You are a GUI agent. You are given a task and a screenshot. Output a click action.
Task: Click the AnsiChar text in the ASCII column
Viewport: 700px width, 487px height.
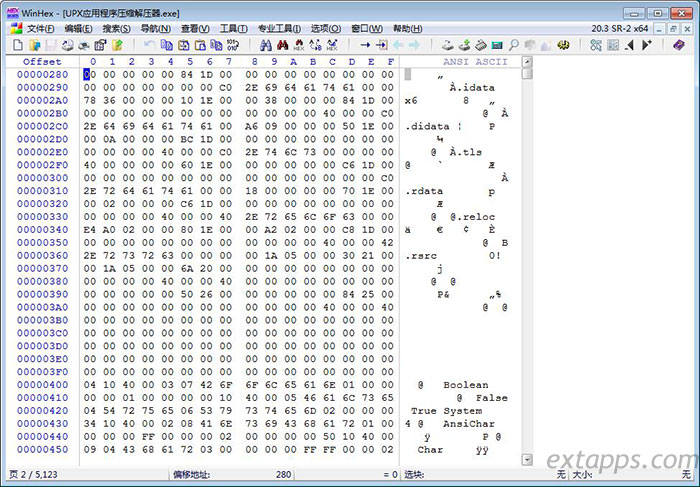(x=469, y=424)
